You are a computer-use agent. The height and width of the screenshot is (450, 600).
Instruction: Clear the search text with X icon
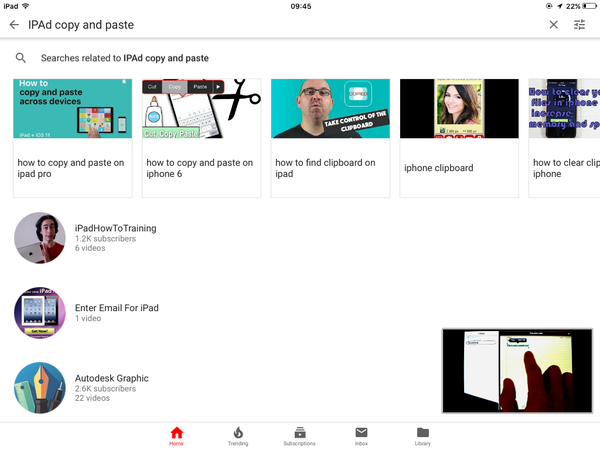coord(554,25)
